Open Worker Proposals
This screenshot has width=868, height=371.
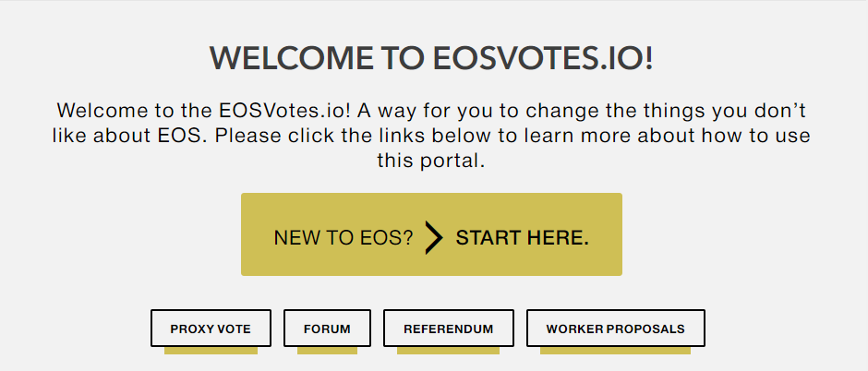click(x=616, y=329)
